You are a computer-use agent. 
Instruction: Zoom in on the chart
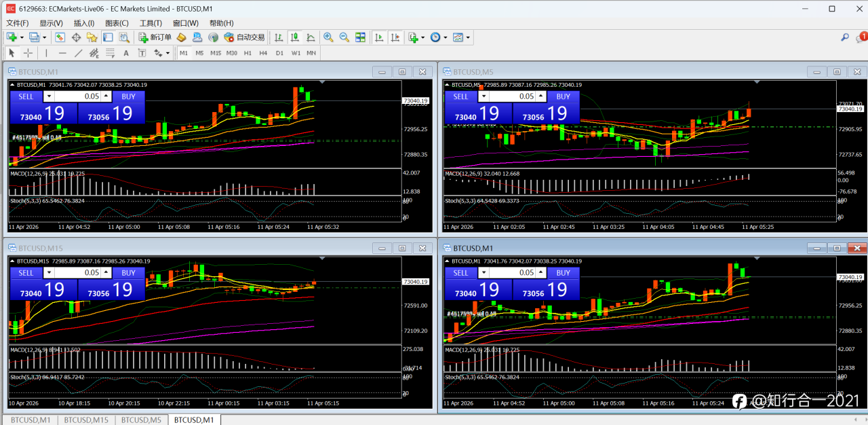(328, 37)
